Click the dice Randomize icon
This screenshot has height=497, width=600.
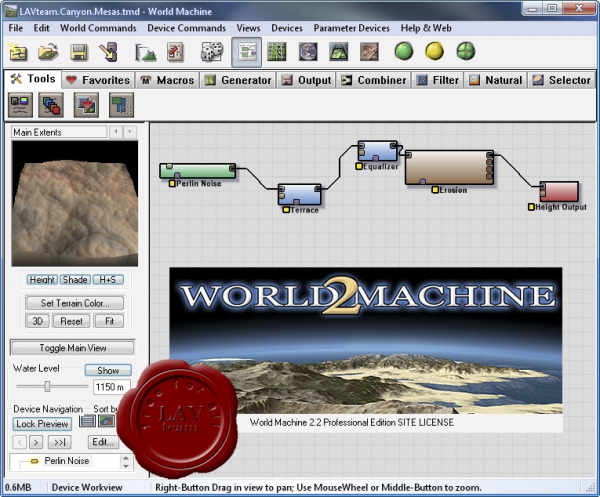212,52
